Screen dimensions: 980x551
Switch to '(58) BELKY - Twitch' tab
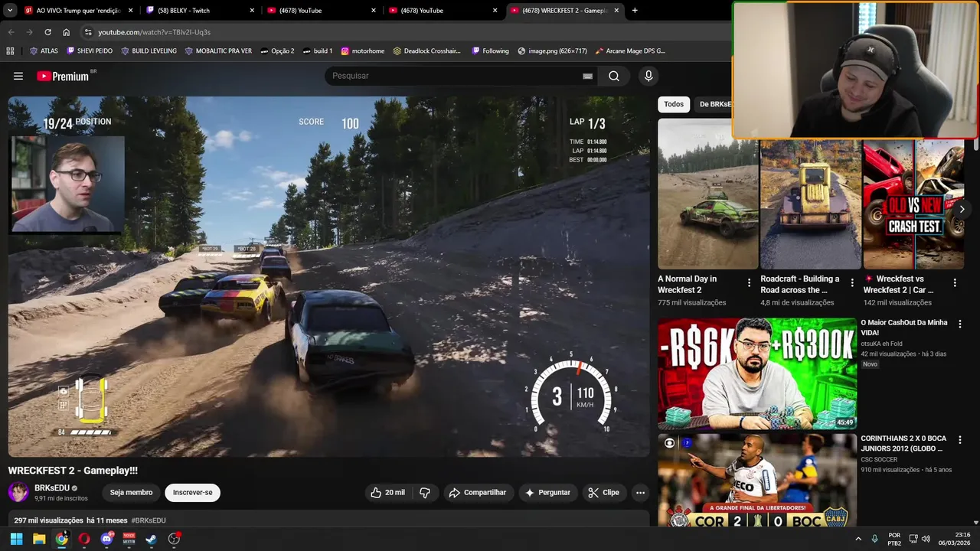[199, 11]
